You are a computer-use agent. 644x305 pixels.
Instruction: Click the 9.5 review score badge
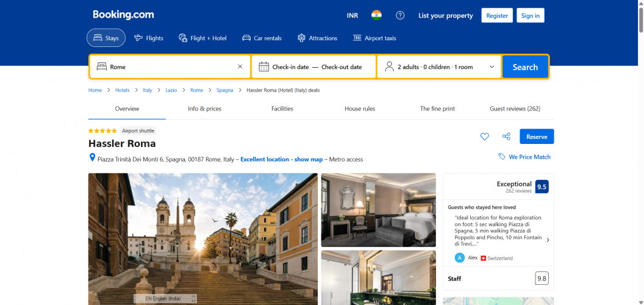point(542,187)
